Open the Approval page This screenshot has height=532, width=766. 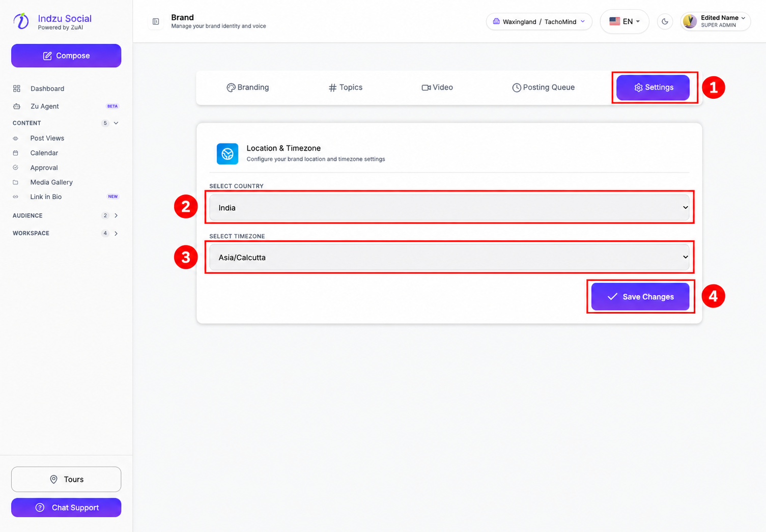point(44,167)
